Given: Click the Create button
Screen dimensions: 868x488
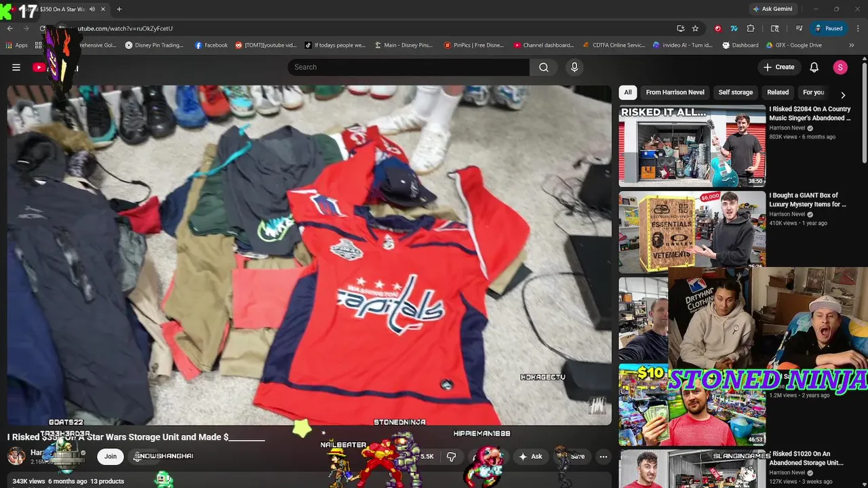Looking at the screenshot, I should 778,67.
